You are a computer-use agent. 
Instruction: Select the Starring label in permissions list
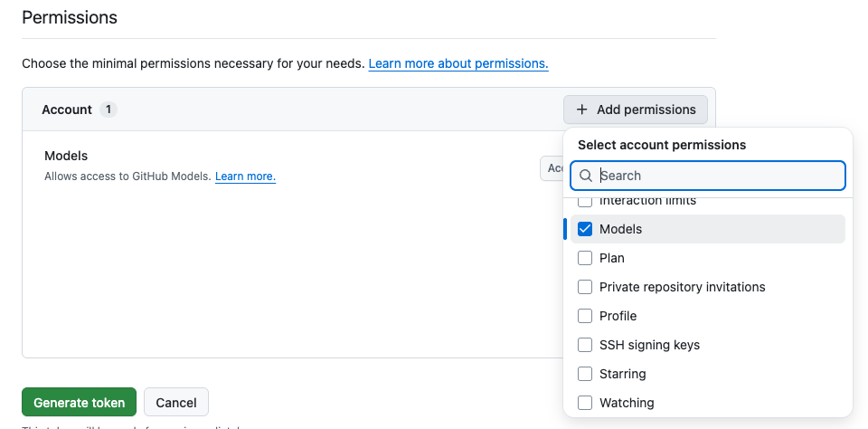click(x=623, y=374)
